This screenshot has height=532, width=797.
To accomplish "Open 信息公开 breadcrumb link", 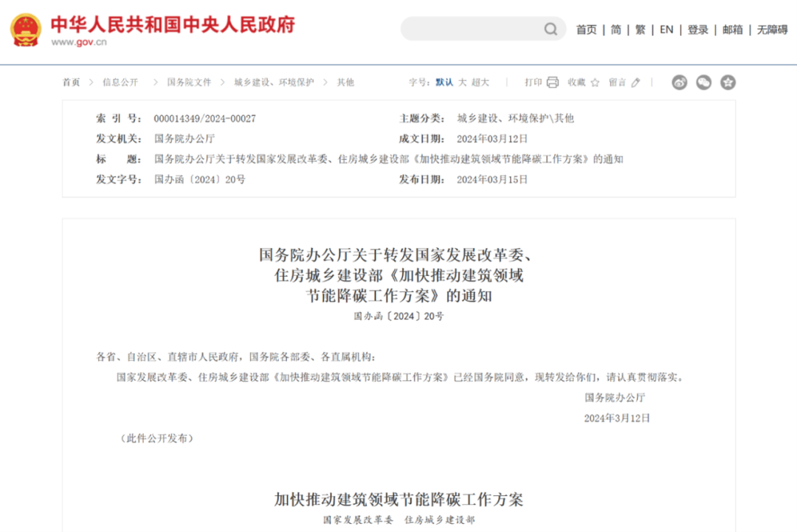I will 120,83.
